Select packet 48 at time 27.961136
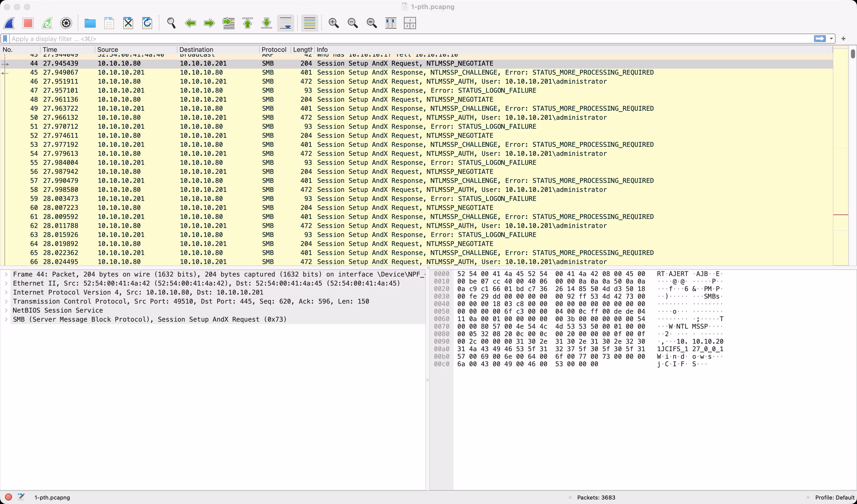 pos(416,100)
